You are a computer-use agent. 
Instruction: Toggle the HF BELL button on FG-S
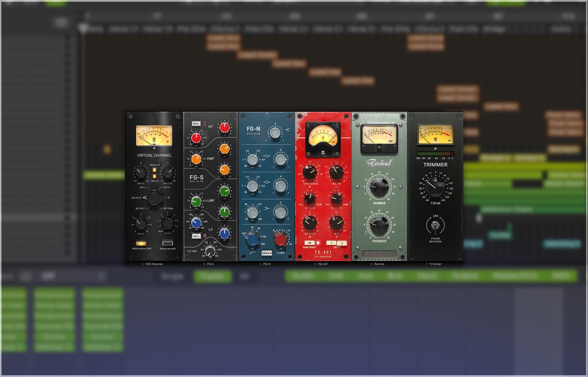(196, 124)
